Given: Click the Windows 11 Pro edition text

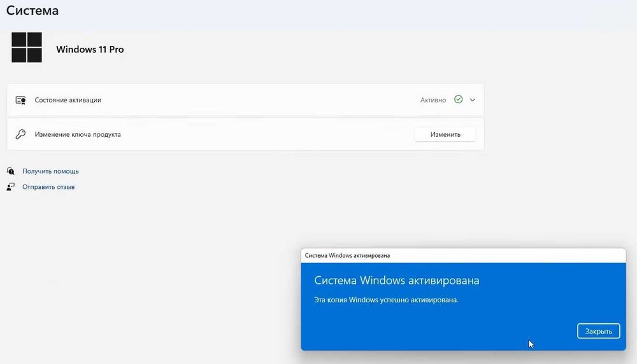Looking at the screenshot, I should click(x=90, y=50).
